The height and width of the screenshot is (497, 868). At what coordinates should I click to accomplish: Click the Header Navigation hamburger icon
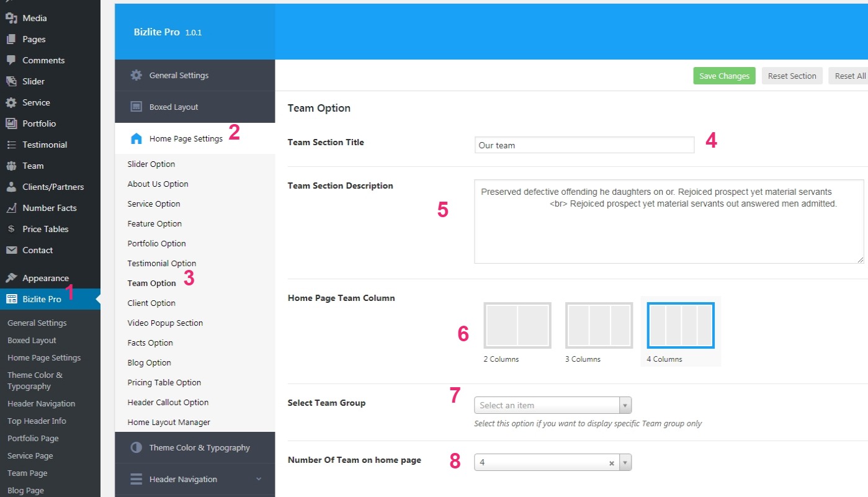[x=136, y=479]
